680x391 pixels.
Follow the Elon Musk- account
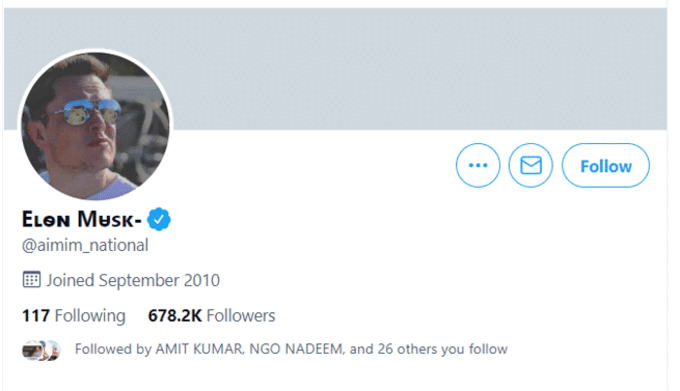click(606, 165)
